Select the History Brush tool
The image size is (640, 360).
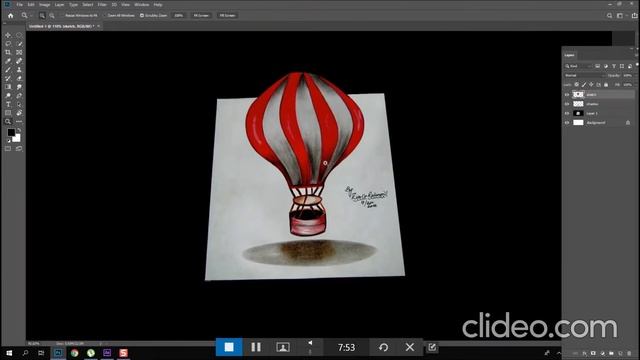coord(8,78)
